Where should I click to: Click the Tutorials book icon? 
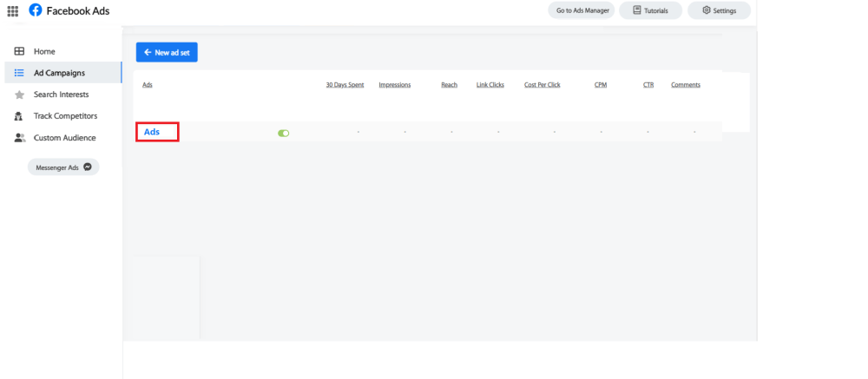coord(636,10)
